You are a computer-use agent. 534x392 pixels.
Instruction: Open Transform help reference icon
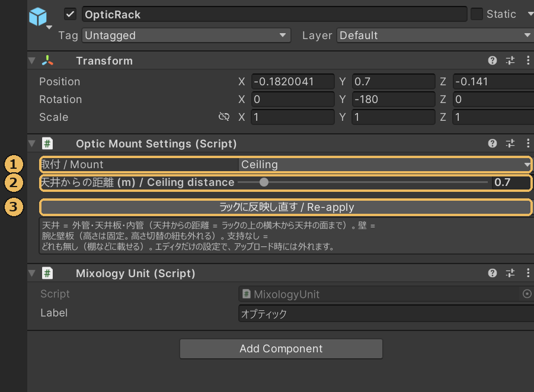click(492, 60)
